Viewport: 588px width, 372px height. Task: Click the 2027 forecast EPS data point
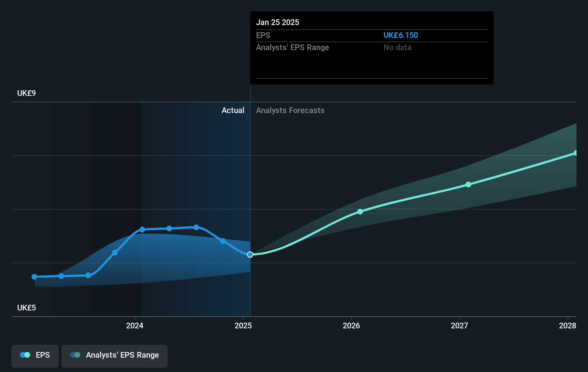(x=468, y=185)
